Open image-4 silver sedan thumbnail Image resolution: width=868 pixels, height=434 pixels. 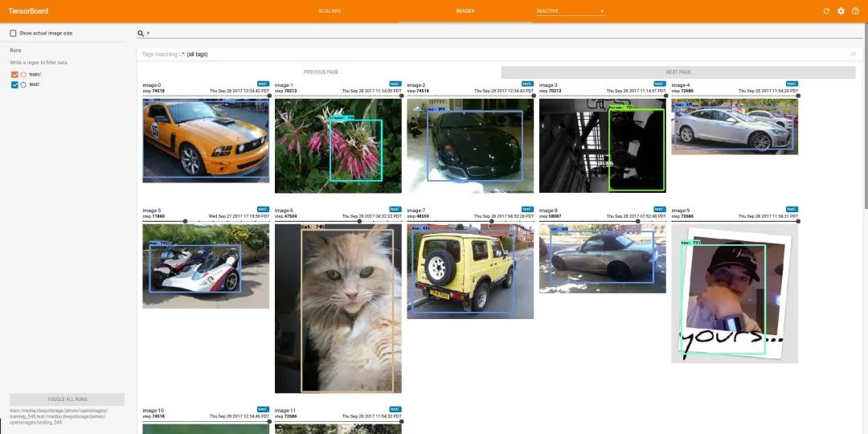pyautogui.click(x=735, y=127)
